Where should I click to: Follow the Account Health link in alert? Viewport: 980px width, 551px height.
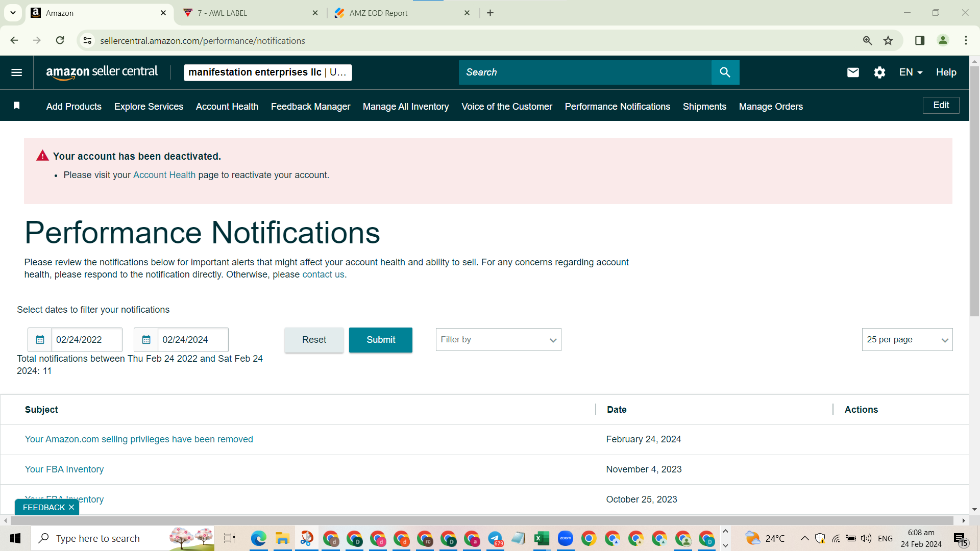[x=164, y=175]
